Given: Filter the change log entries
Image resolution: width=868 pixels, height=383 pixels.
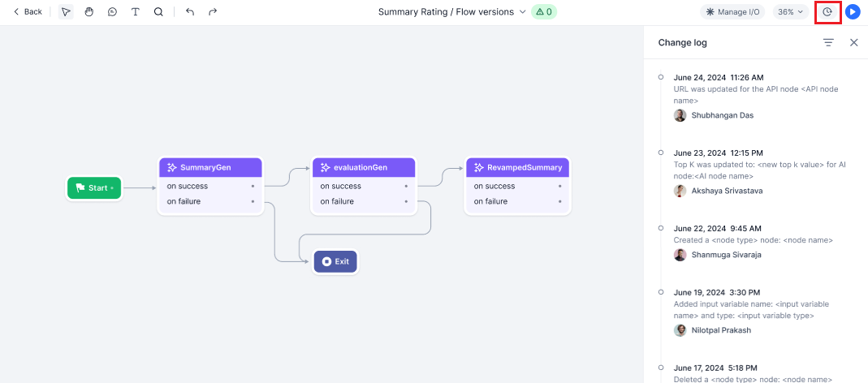Looking at the screenshot, I should (x=828, y=42).
